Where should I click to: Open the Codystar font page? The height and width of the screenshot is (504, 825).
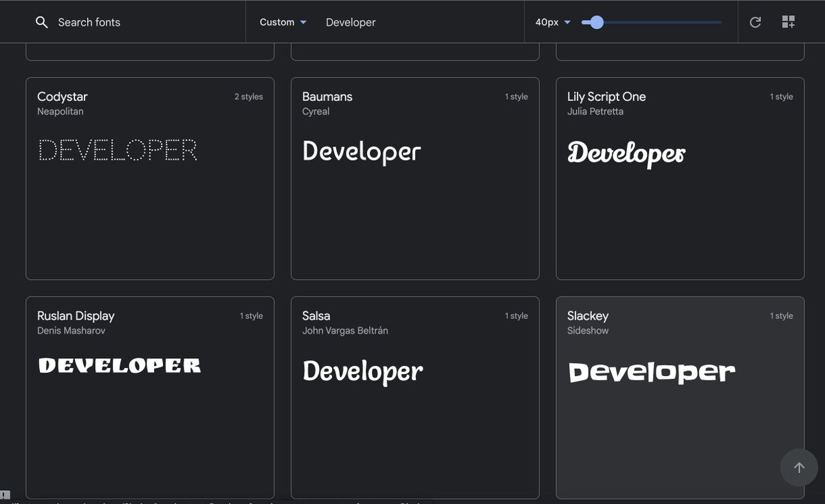click(62, 96)
